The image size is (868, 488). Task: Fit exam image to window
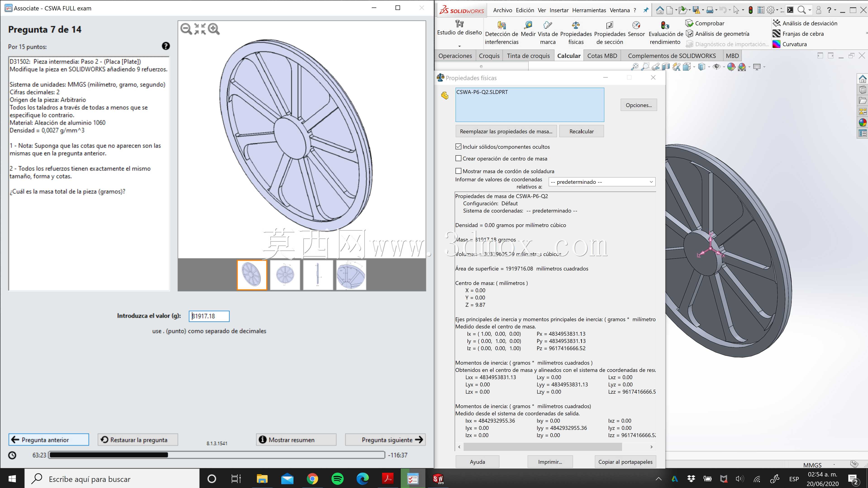pyautogui.click(x=200, y=29)
